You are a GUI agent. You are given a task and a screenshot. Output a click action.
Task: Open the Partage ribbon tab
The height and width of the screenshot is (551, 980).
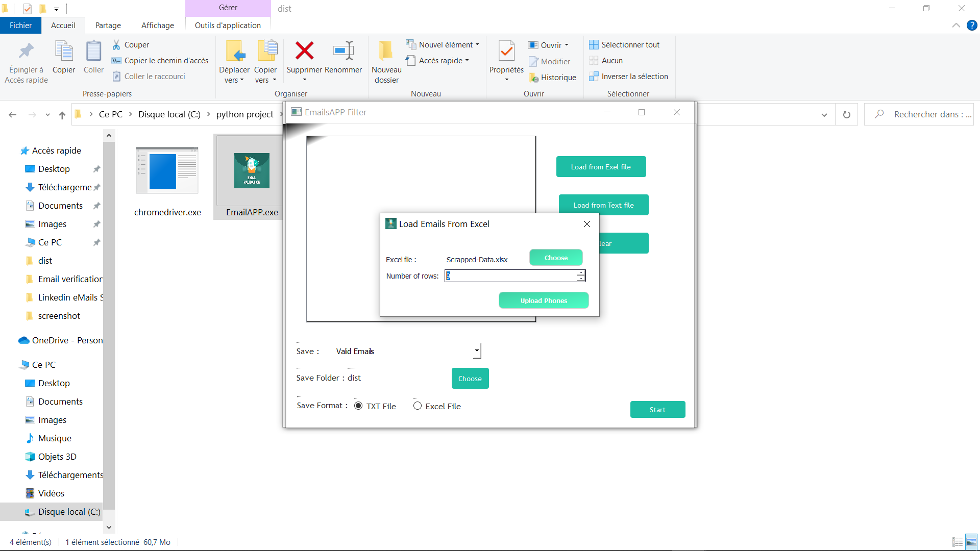(x=108, y=26)
